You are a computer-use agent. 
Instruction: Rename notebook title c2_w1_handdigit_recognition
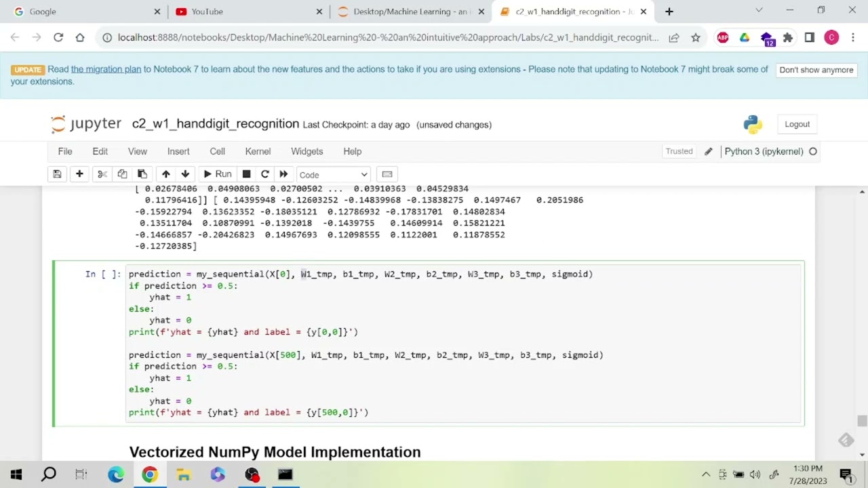215,124
